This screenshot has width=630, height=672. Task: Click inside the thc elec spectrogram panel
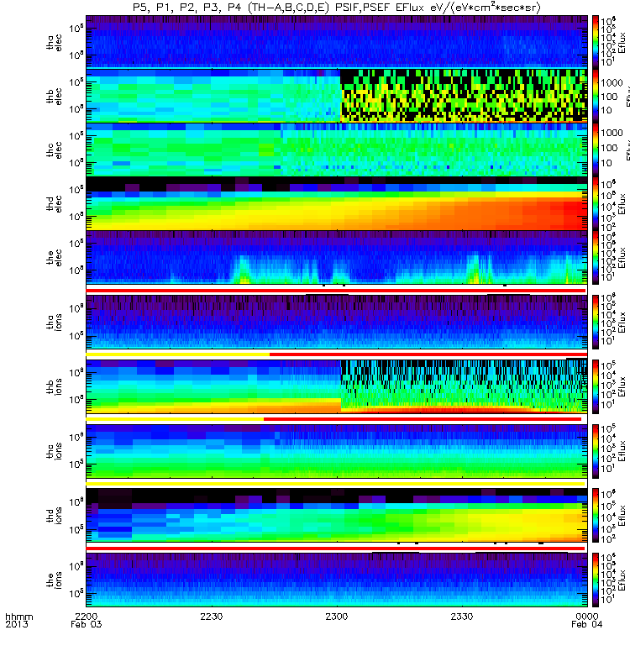(x=337, y=150)
